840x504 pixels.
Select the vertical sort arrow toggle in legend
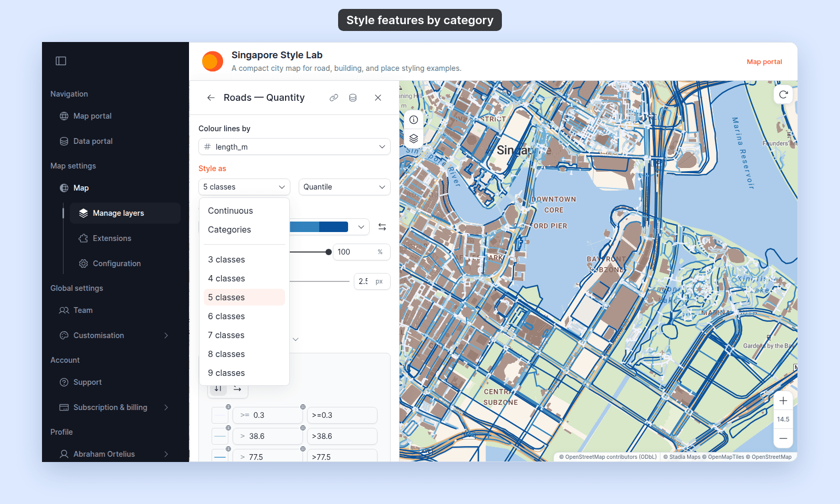pyautogui.click(x=218, y=388)
